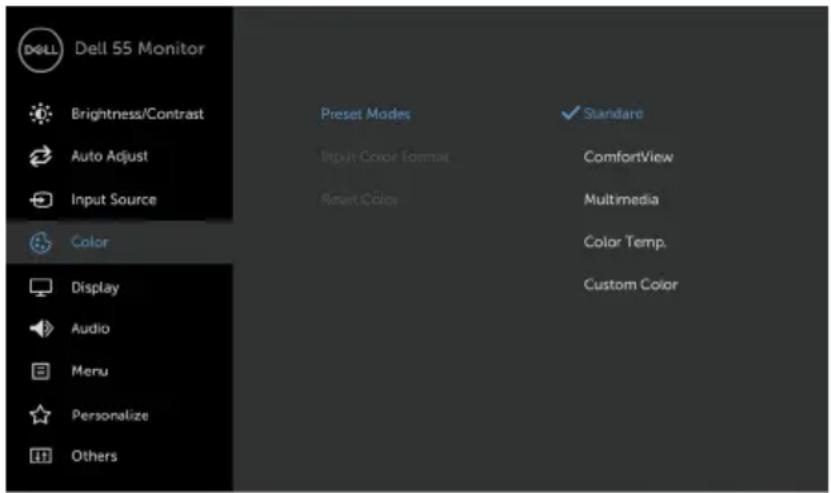Select Preset Modes option
Image resolution: width=831 pixels, height=493 pixels.
coord(366,114)
